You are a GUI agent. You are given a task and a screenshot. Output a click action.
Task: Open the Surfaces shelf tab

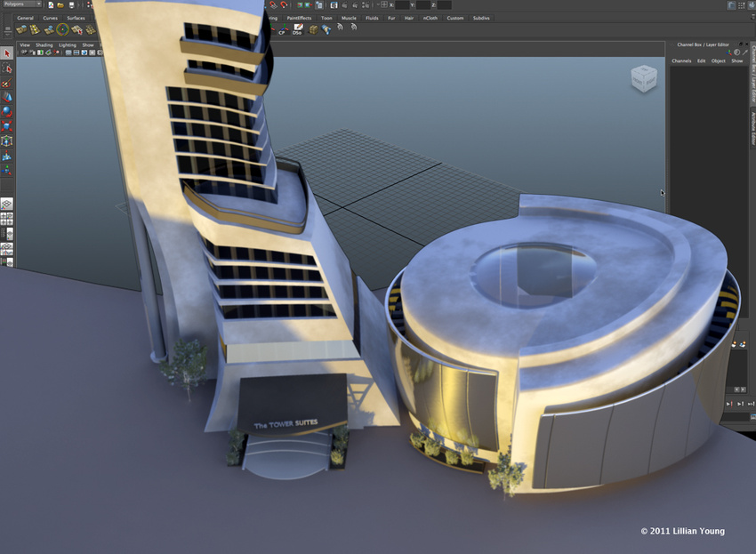76,18
